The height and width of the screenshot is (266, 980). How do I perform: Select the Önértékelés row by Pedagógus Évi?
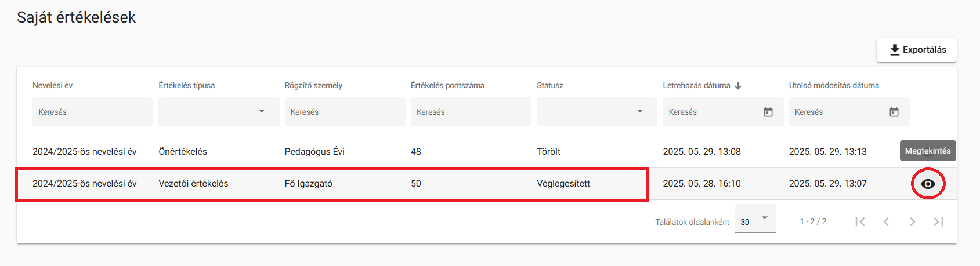pyautogui.click(x=487, y=152)
